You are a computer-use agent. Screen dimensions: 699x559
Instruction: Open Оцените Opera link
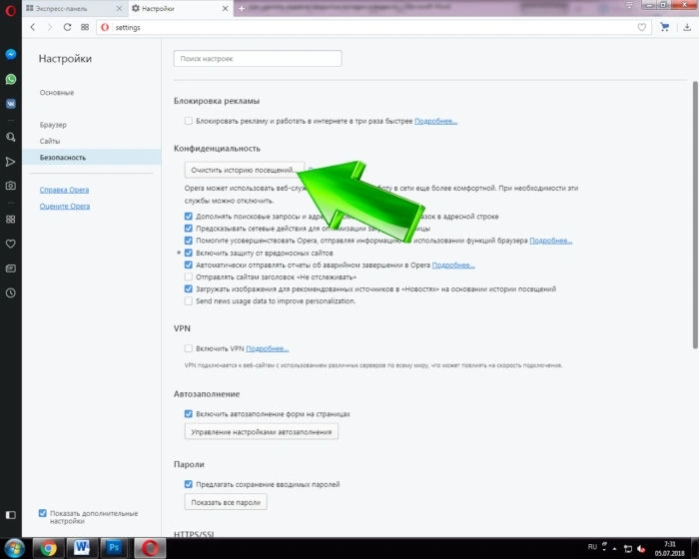tap(65, 206)
